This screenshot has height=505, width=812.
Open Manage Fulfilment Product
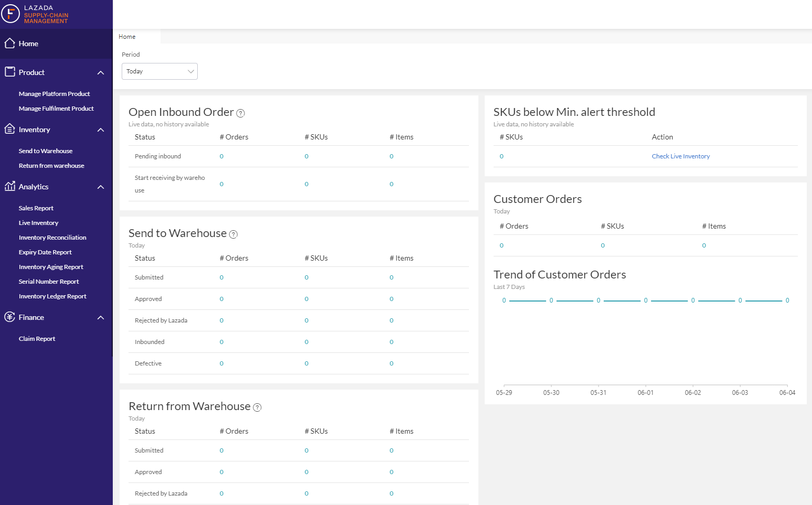pos(56,109)
